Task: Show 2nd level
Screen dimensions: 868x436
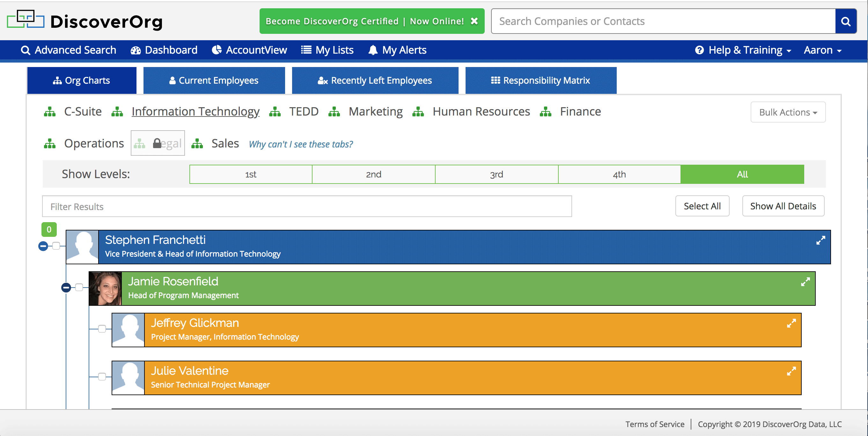Action: pos(374,174)
